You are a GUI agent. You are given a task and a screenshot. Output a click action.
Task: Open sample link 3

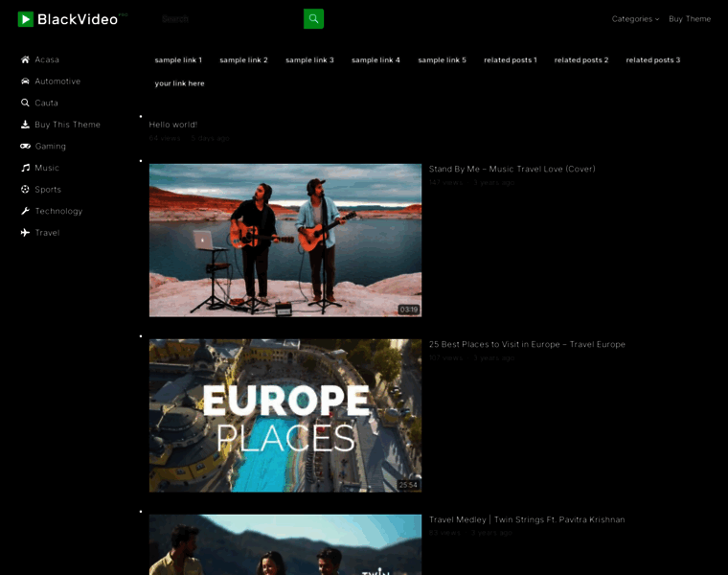309,60
